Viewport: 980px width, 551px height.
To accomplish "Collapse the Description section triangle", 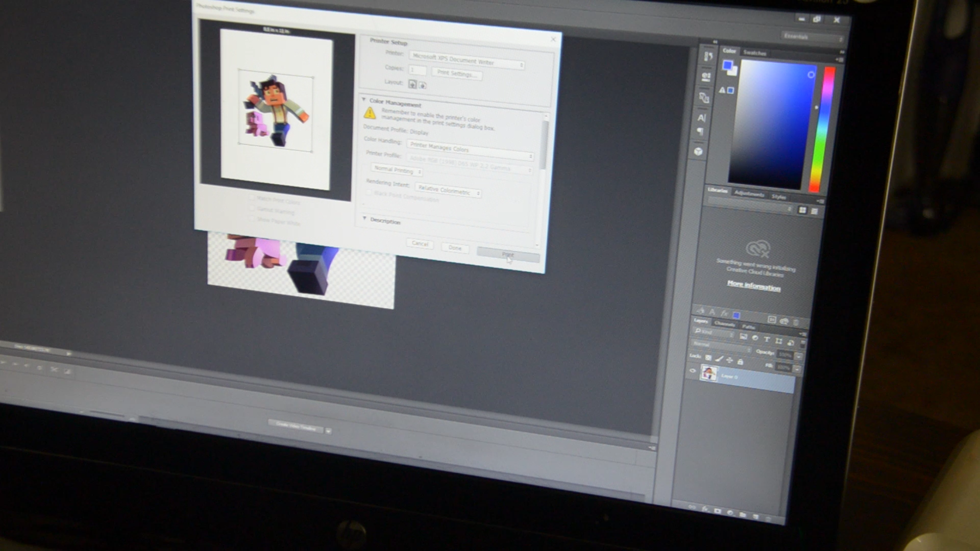I will [364, 218].
